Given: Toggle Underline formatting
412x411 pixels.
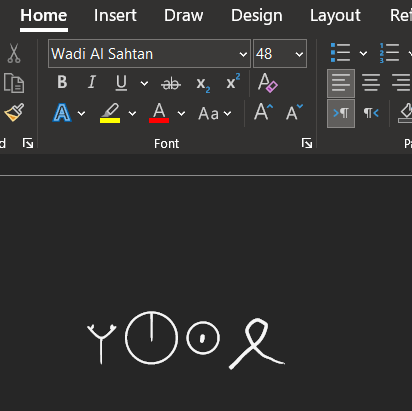Looking at the screenshot, I should 121,83.
